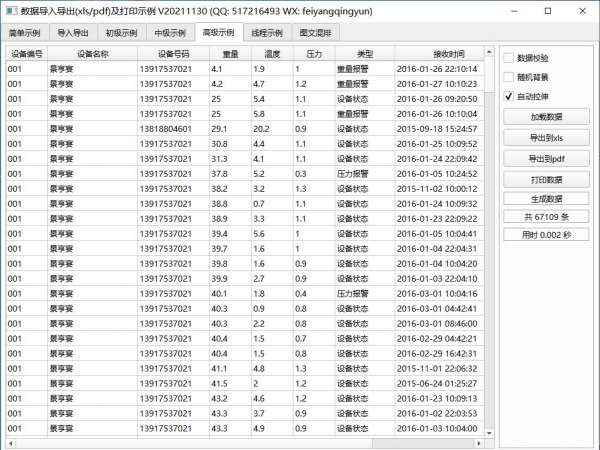Maximize the application window
This screenshot has width=600, height=450.
pos(546,11)
